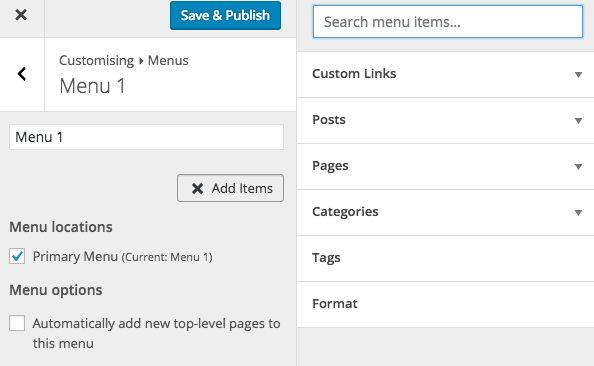Click the Menu 1 name text field
The height and width of the screenshot is (366, 594).
pyautogui.click(x=146, y=137)
